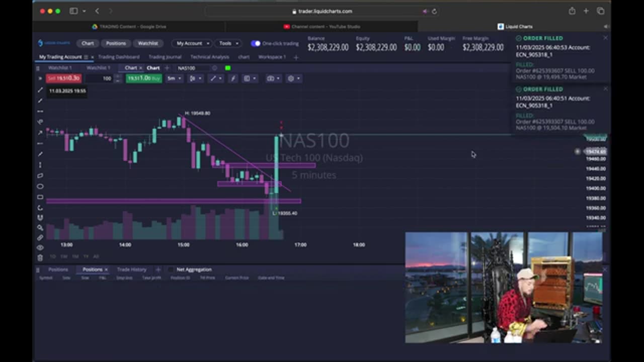
Task: Show Safari tab overview
Action: [601, 11]
